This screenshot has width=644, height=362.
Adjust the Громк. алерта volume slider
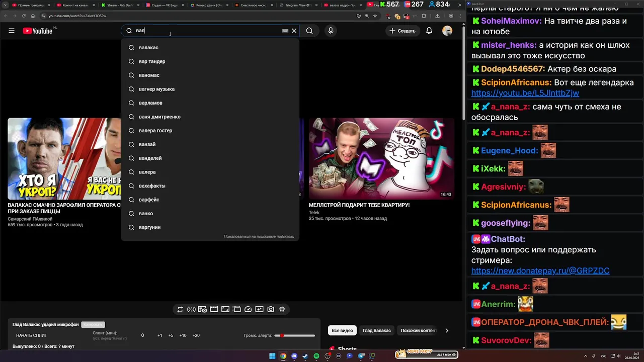pyautogui.click(x=295, y=335)
